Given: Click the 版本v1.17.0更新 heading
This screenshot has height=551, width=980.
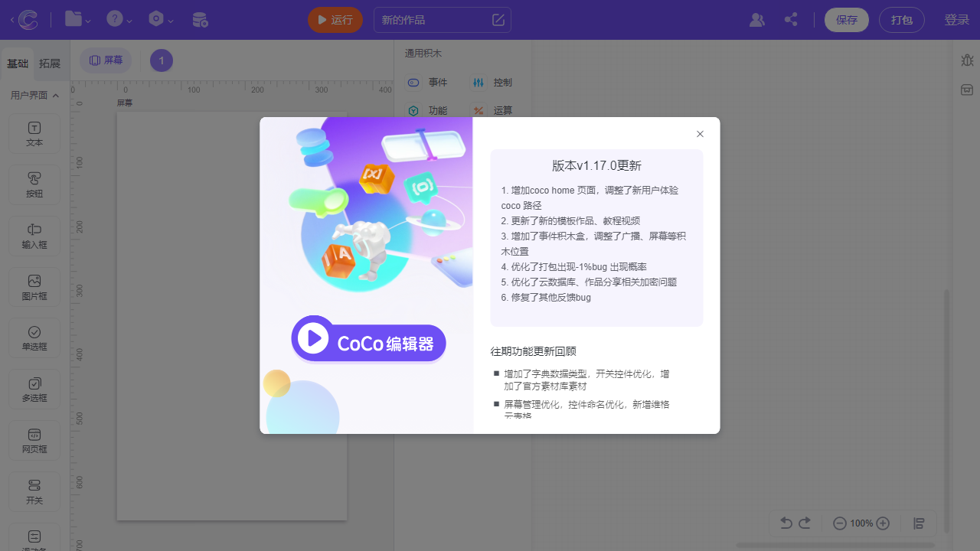Looking at the screenshot, I should click(596, 165).
